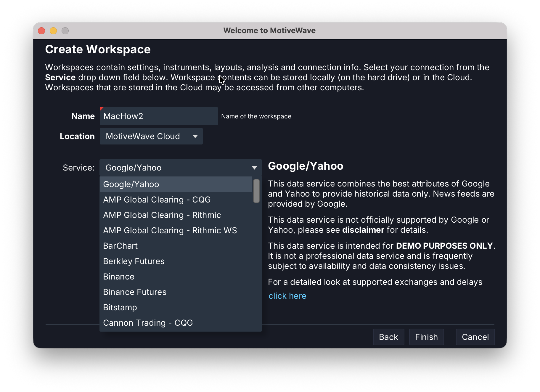Go to previous step with Back button

coord(388,337)
